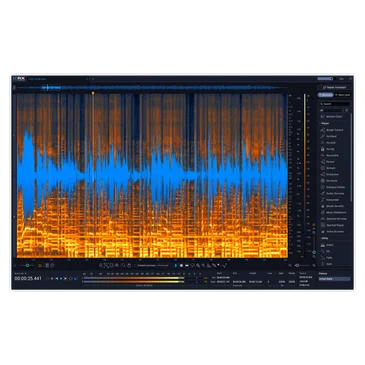Select the Guitar De-noise module
The image size is (365, 365).
334,193
